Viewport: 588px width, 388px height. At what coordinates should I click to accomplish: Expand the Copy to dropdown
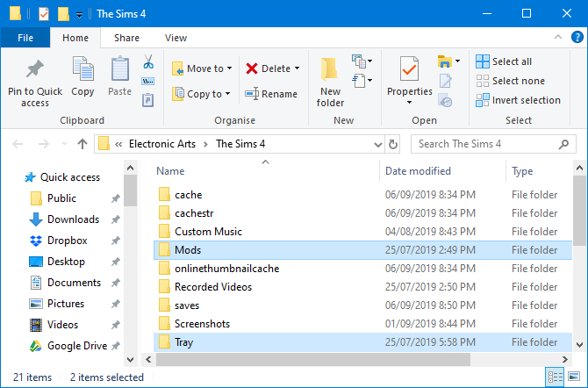(x=228, y=94)
